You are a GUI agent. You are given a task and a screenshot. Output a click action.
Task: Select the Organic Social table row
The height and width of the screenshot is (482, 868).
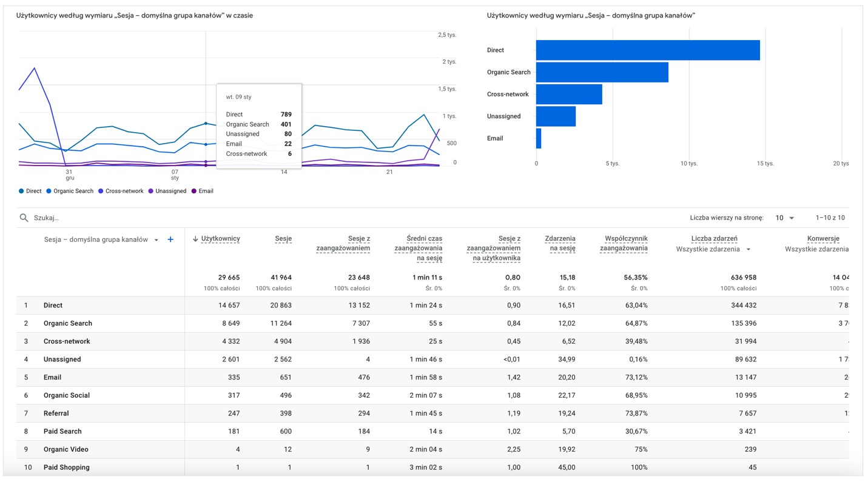[x=67, y=395]
